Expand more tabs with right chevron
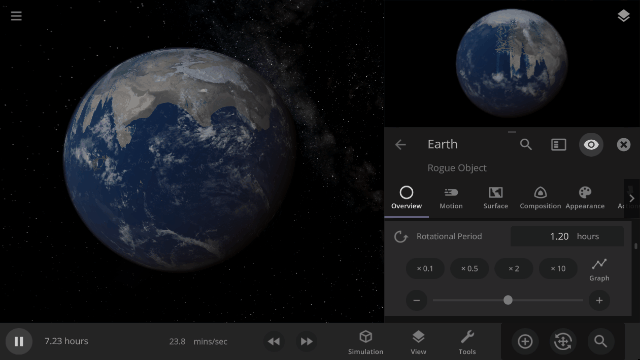Image resolution: width=640 pixels, height=360 pixels. (632, 198)
